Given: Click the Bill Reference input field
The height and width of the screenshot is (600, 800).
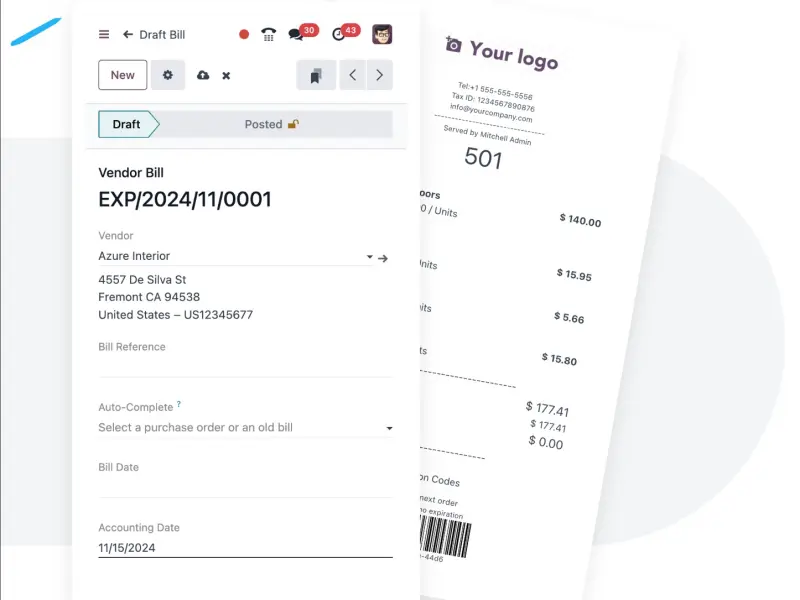Looking at the screenshot, I should (245, 367).
